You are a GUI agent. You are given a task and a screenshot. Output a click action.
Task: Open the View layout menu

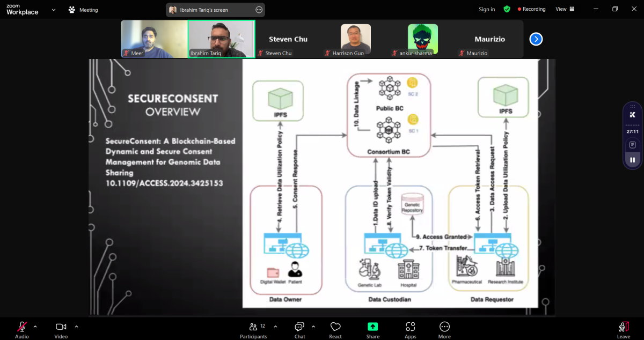click(565, 9)
